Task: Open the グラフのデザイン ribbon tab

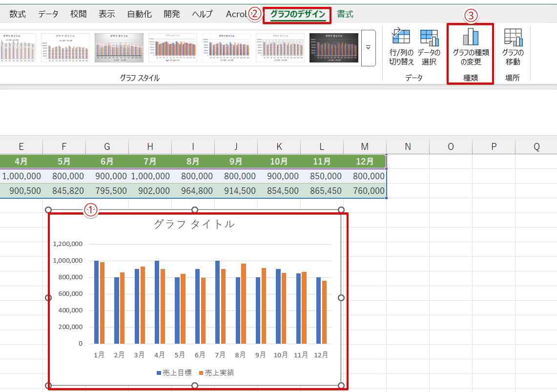Action: point(297,14)
